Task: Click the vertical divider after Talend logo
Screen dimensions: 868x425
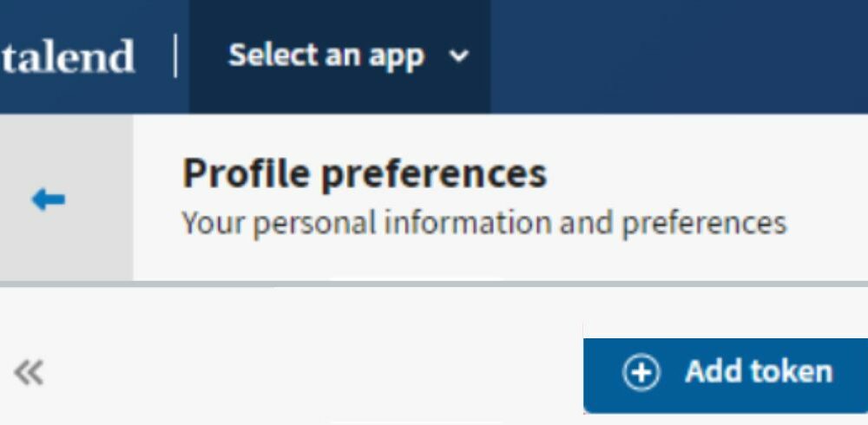Action: coord(176,56)
